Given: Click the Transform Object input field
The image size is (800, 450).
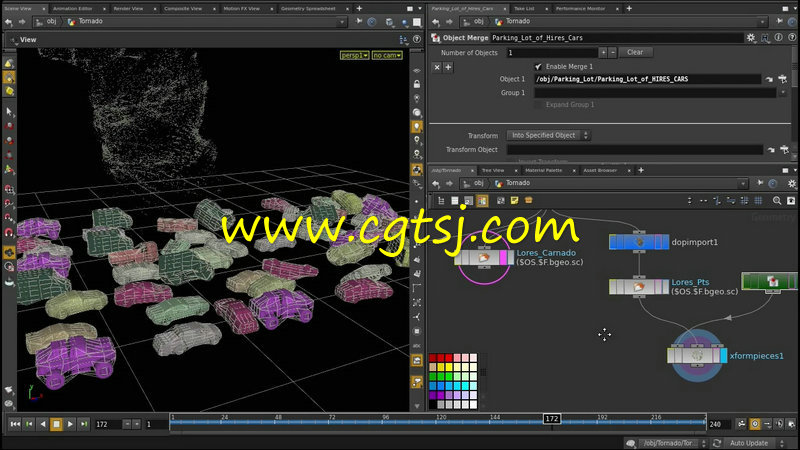Looking at the screenshot, I should [x=634, y=149].
